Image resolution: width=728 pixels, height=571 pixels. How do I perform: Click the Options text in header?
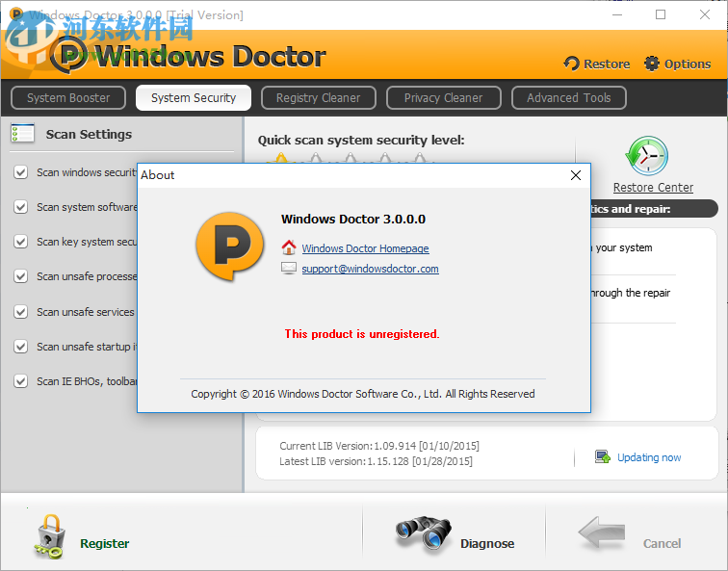click(688, 64)
